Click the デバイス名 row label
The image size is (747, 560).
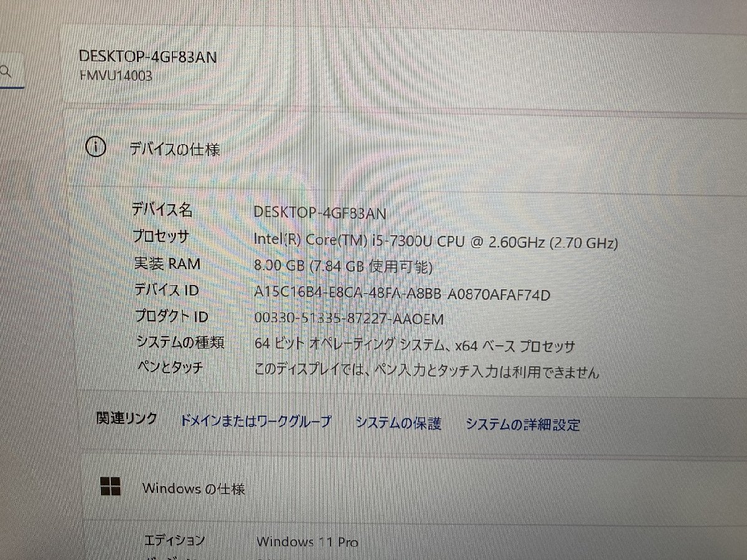tap(162, 210)
